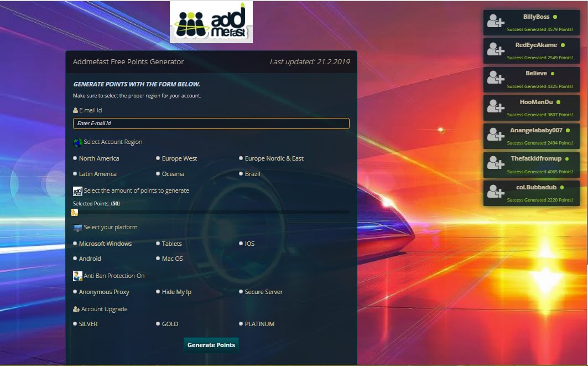The width and height of the screenshot is (588, 366).
Task: Click the RedEyeAkame username
Action: click(536, 45)
